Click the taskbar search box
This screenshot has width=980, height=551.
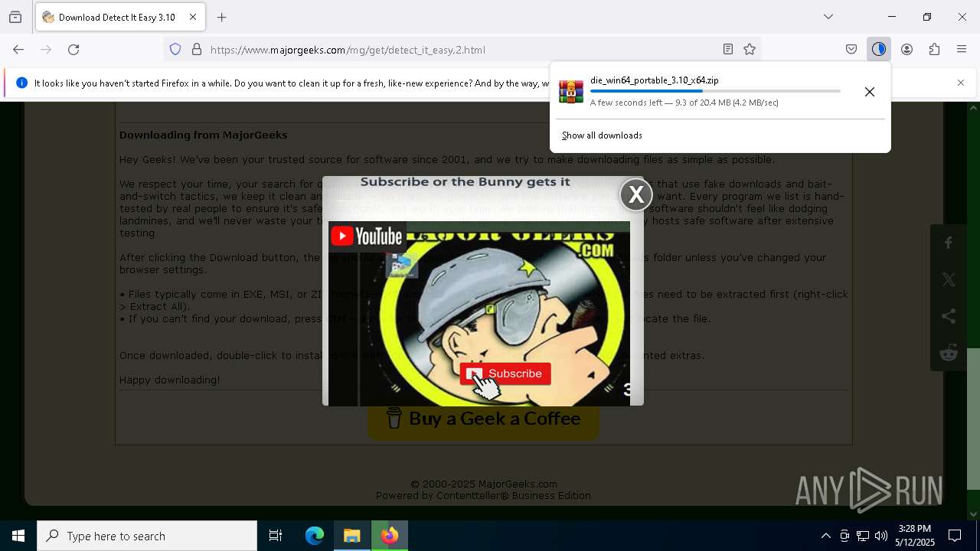pyautogui.click(x=147, y=536)
